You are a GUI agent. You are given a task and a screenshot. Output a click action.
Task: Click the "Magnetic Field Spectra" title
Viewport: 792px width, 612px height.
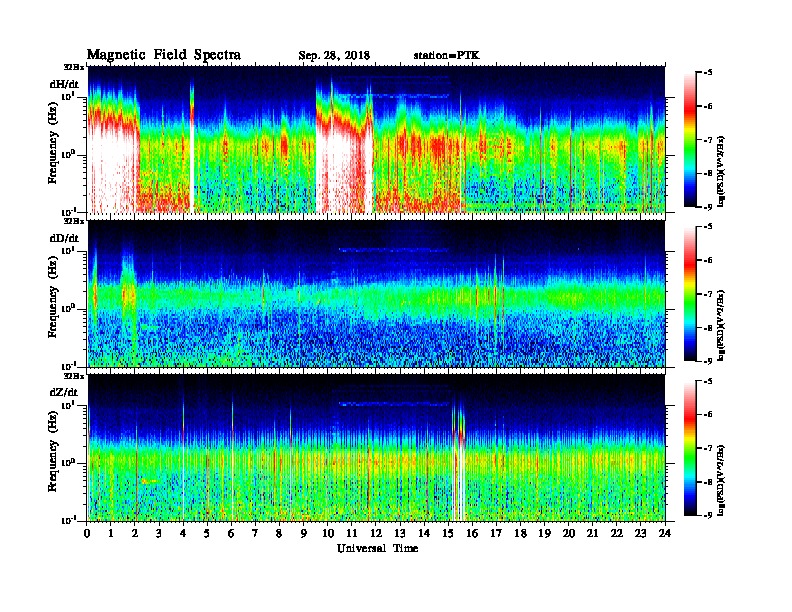pyautogui.click(x=164, y=55)
